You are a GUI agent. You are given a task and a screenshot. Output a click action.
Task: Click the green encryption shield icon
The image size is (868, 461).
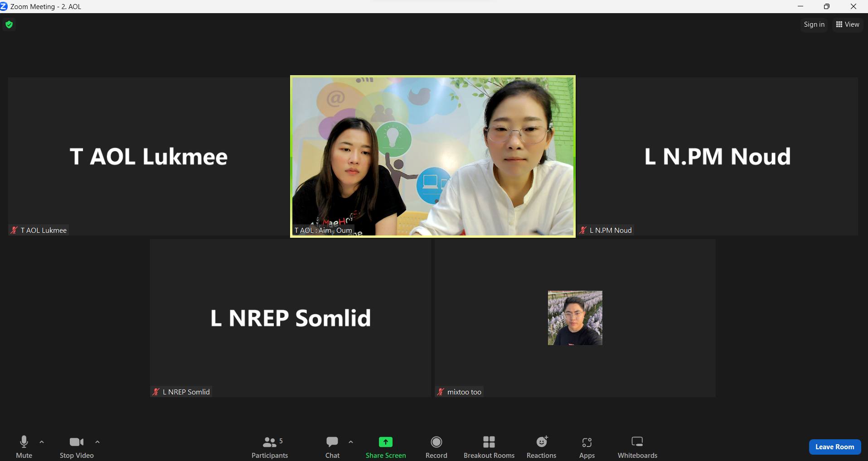tap(9, 24)
